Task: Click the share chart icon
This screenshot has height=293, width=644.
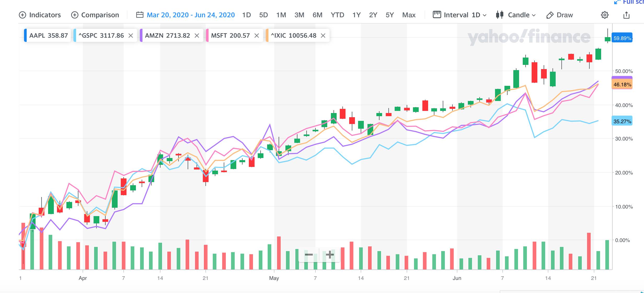Action: coord(626,15)
